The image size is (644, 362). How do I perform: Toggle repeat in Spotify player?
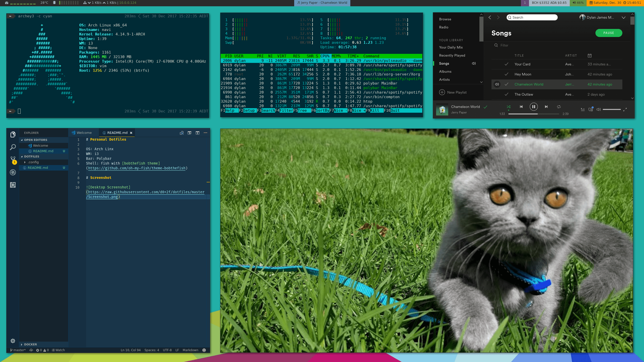pos(559,107)
